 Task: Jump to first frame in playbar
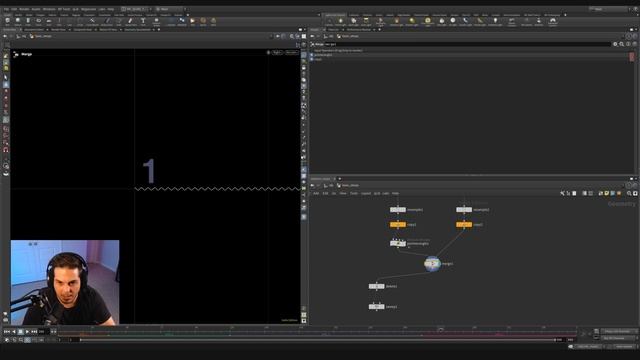pyautogui.click(x=7, y=332)
